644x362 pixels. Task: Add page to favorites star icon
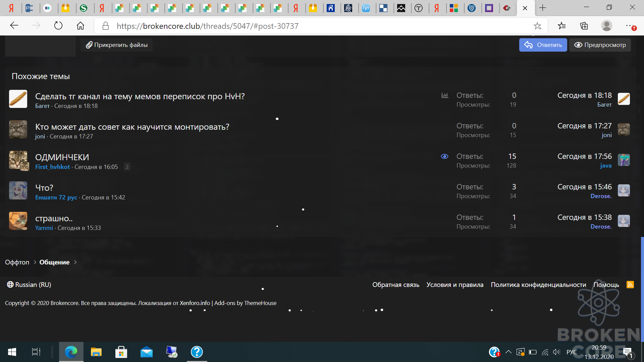tap(537, 26)
